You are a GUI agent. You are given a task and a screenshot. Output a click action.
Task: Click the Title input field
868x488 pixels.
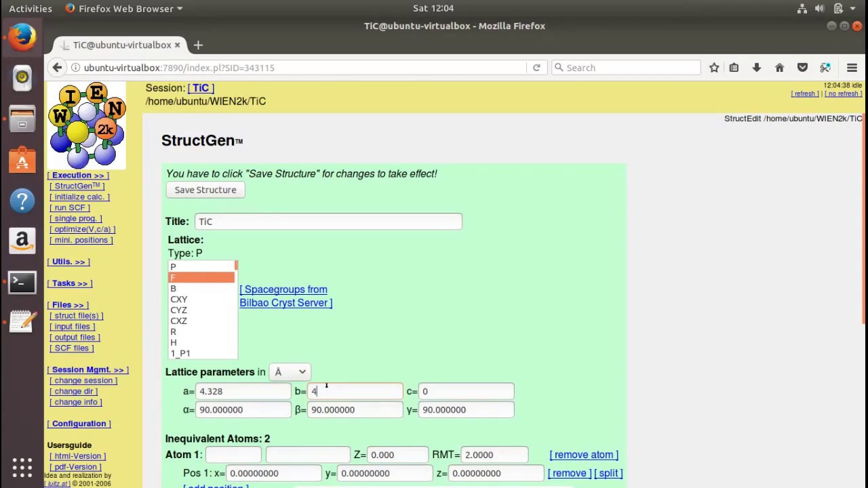click(328, 222)
